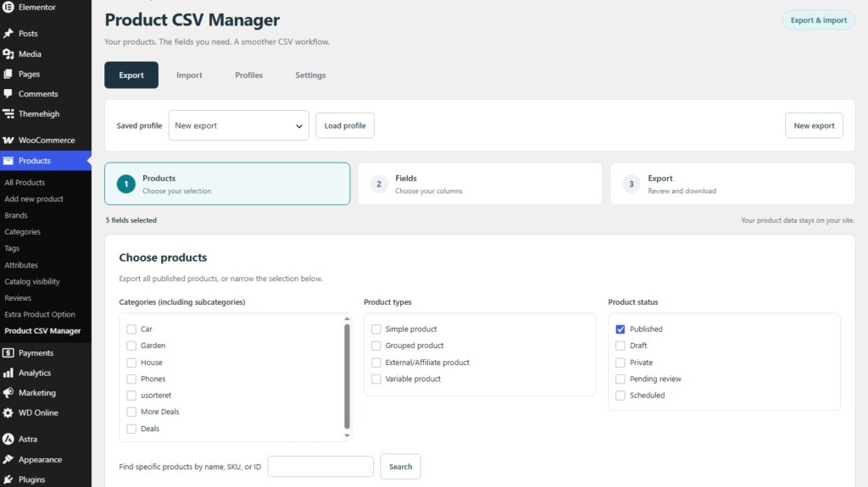Check the usorteret category checkbox
The image size is (868, 487).
(131, 396)
